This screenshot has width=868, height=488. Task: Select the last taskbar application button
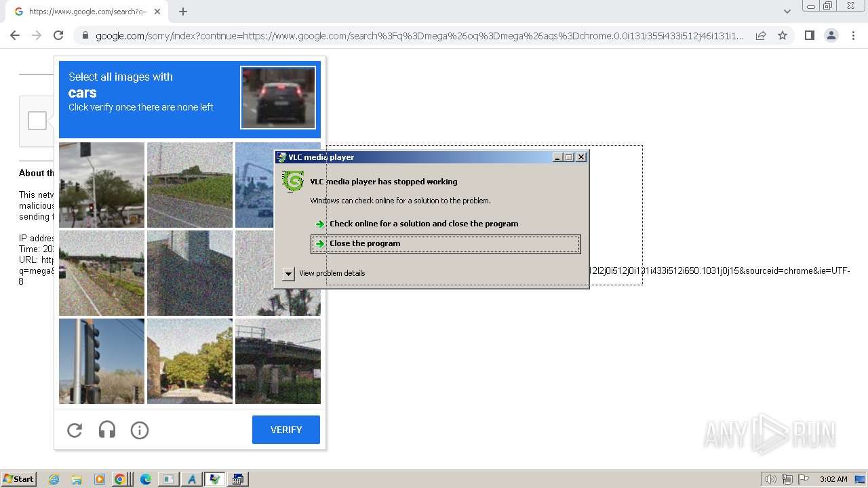238,479
